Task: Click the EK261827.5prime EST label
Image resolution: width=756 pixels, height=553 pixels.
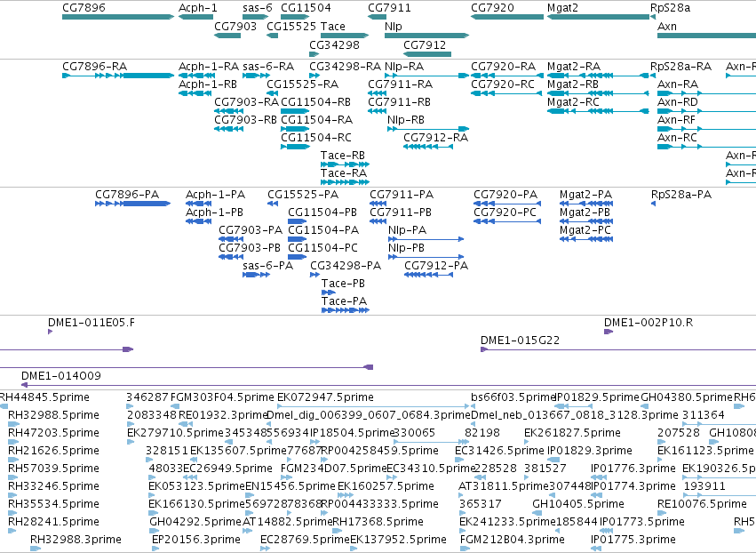Action: tap(572, 433)
